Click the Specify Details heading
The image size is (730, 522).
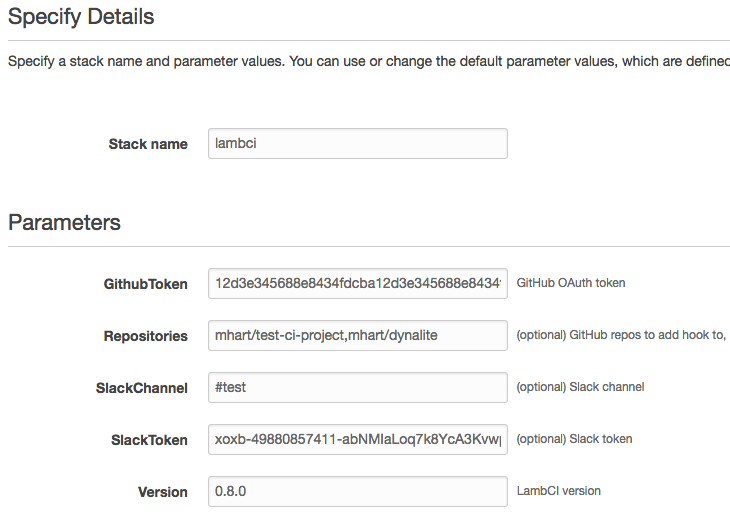[x=81, y=17]
